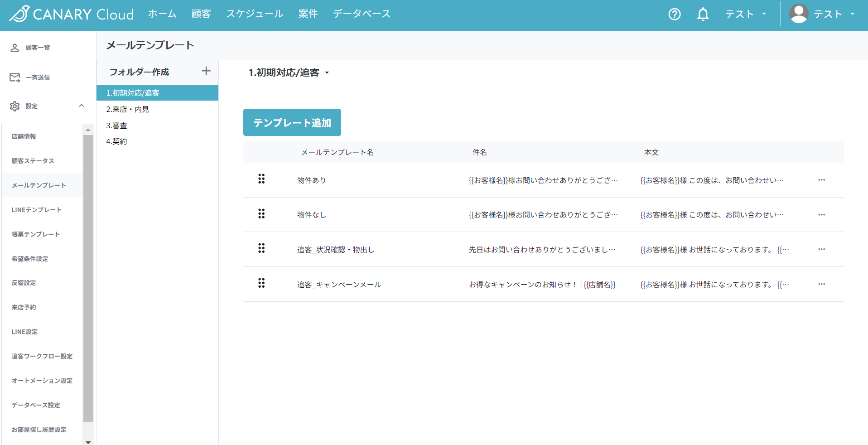Click the 件名 column header

coord(480,152)
